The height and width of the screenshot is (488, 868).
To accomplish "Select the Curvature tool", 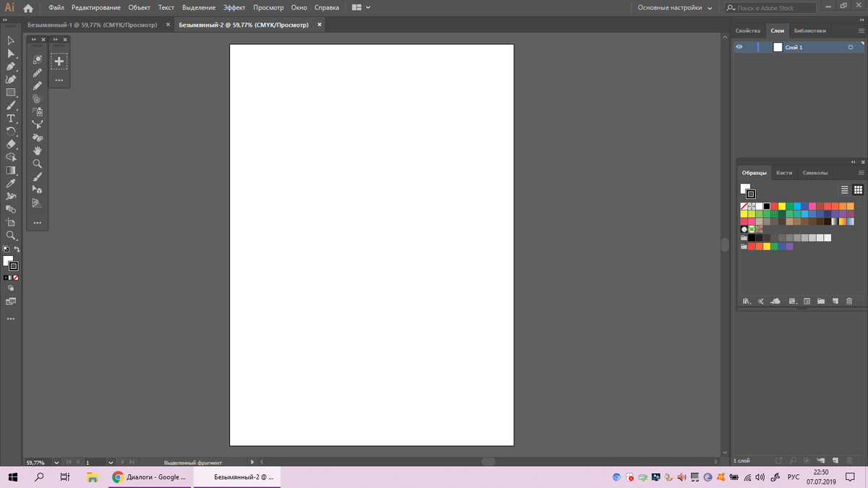I will point(11,80).
